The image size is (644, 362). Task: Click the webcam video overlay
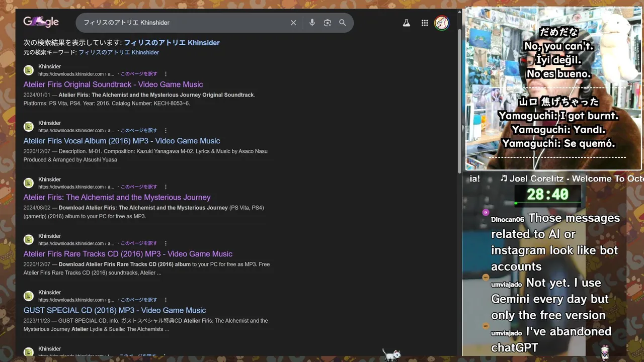(553, 89)
